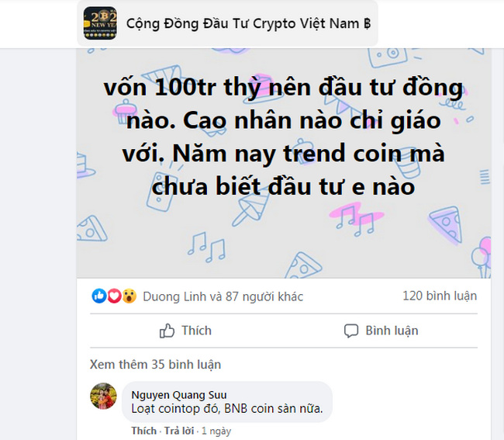This screenshot has width=504, height=440.
Task: Click the speech bubble icon beside Bình luận
Action: pyautogui.click(x=351, y=331)
